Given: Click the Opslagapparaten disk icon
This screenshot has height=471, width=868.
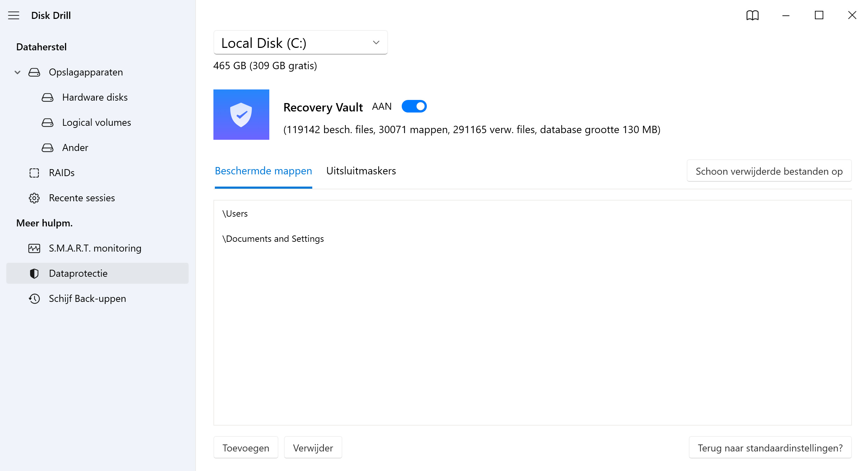Looking at the screenshot, I should pos(34,72).
